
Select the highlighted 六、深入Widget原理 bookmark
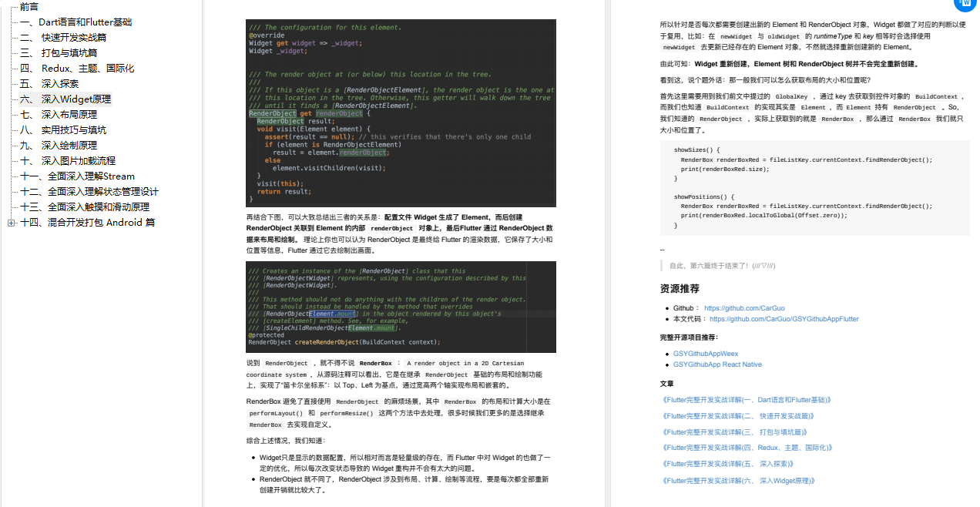pyautogui.click(x=65, y=99)
